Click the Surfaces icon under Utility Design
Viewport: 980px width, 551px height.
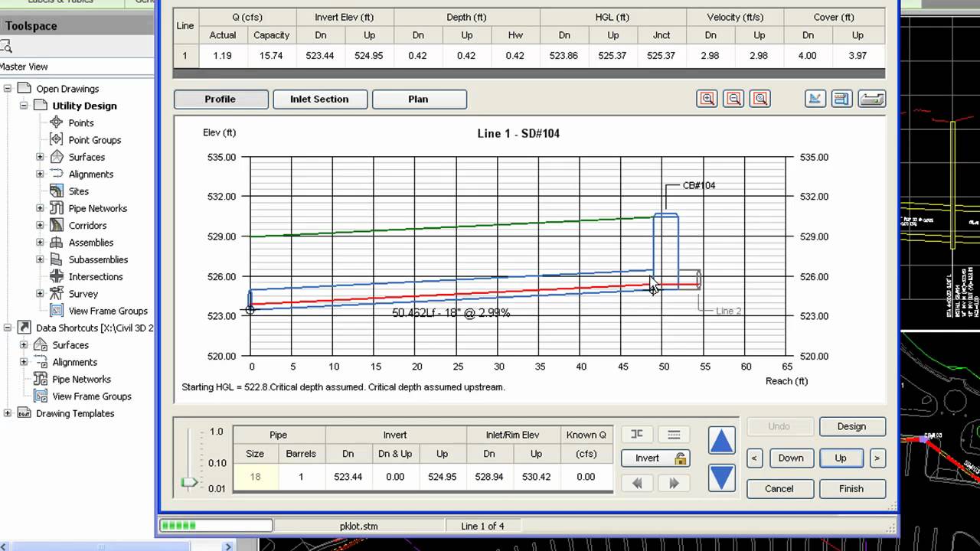57,157
